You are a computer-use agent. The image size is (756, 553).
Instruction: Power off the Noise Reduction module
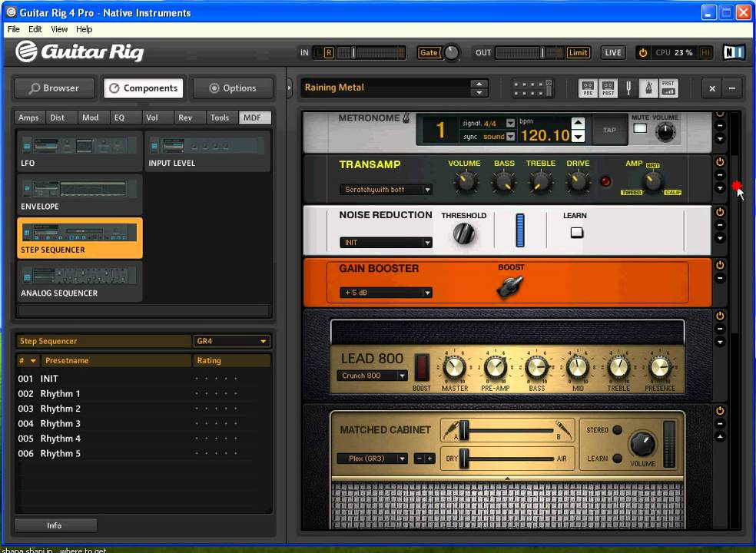pyautogui.click(x=720, y=212)
